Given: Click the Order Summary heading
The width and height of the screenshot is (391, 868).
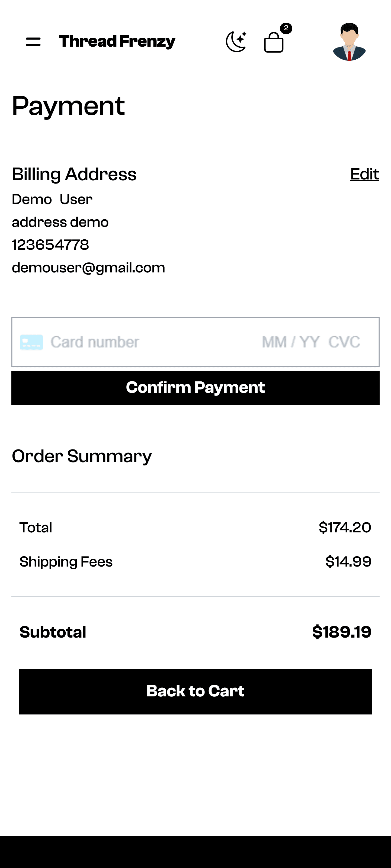Looking at the screenshot, I should click(x=82, y=456).
